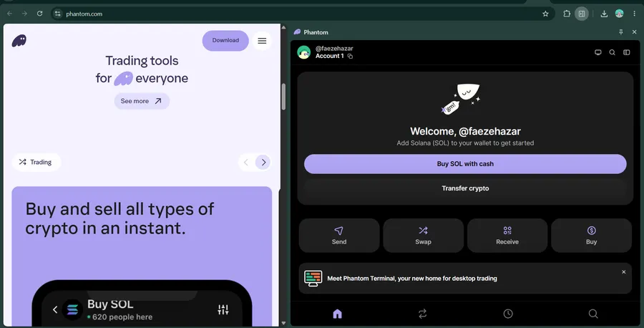Click the phantom.com address bar

pyautogui.click(x=302, y=14)
